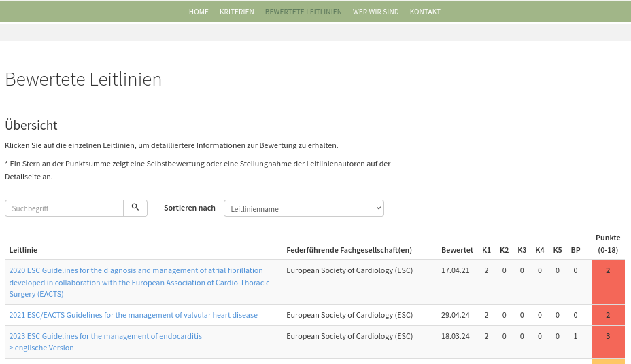Click into the Suchbegriff search field
The image size is (631, 364).
pyautogui.click(x=65, y=208)
